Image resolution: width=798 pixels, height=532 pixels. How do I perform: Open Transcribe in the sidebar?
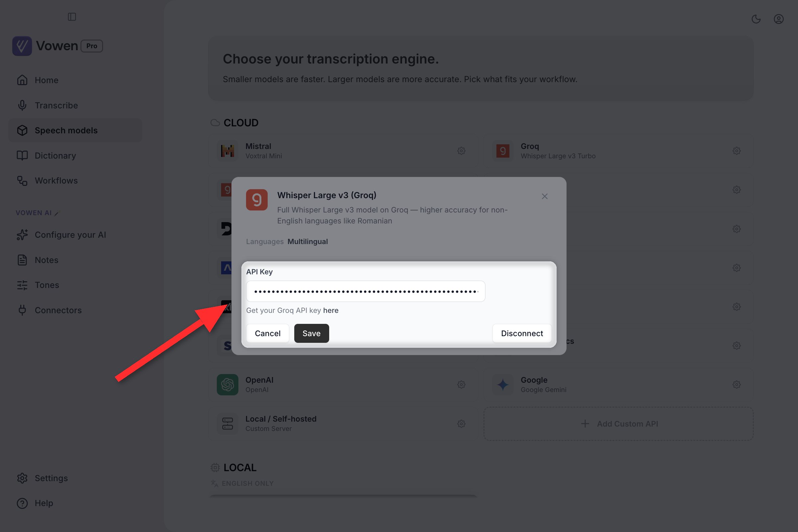tap(75, 105)
